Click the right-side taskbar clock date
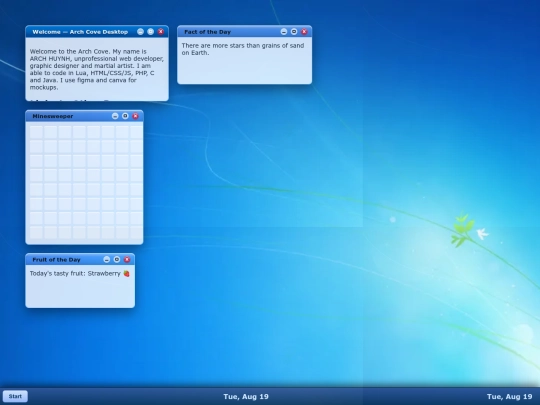Image resolution: width=540 pixels, height=405 pixels. tap(509, 396)
